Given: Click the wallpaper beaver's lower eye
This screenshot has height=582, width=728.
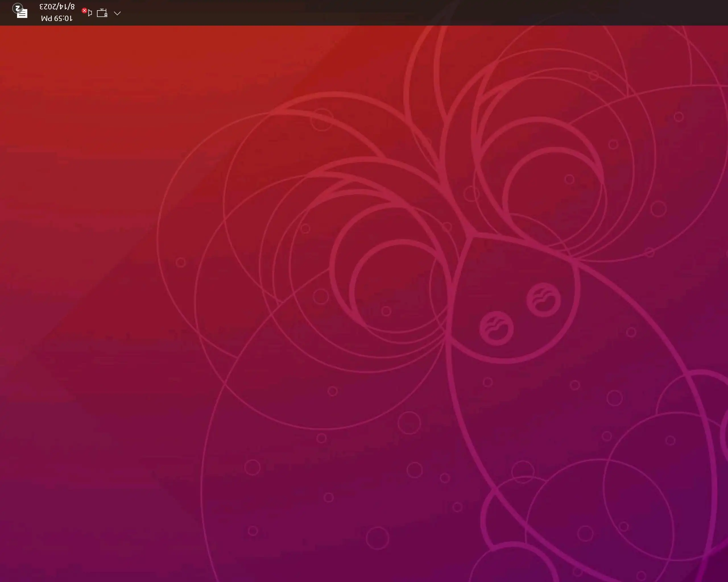Looking at the screenshot, I should [x=496, y=328].
